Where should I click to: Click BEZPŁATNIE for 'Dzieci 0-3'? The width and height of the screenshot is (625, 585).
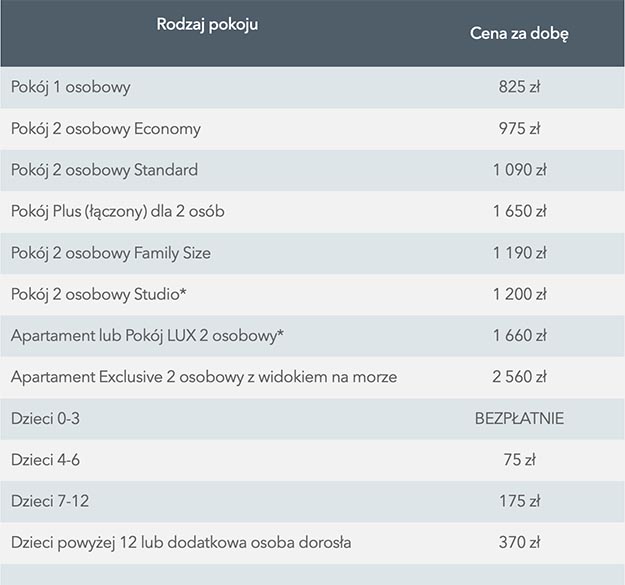(x=519, y=418)
